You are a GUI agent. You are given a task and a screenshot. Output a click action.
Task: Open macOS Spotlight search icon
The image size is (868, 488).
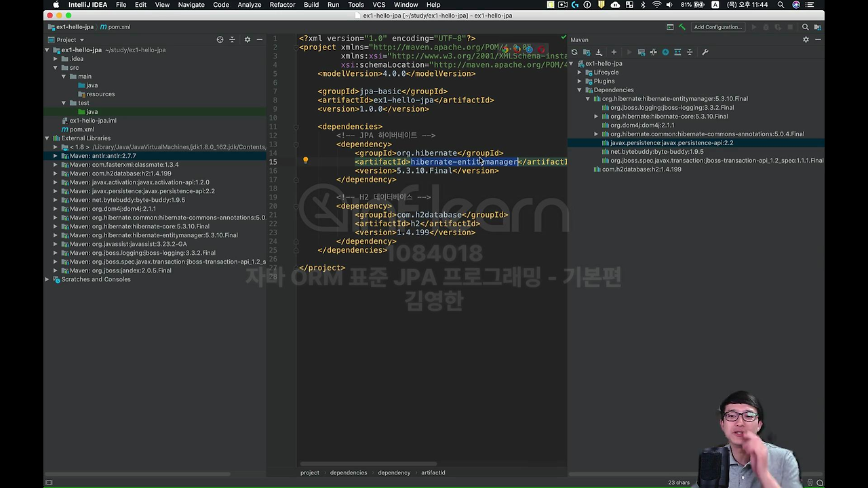pyautogui.click(x=781, y=5)
